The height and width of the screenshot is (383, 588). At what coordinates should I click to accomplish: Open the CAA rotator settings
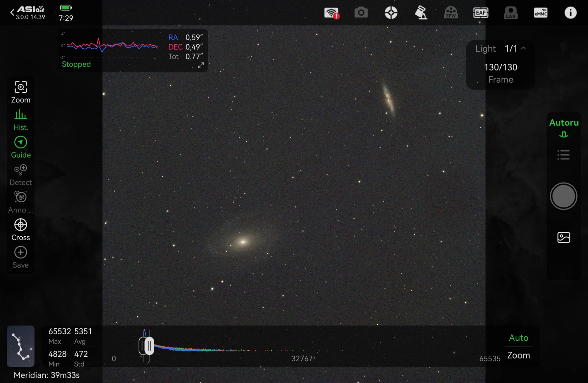[511, 13]
